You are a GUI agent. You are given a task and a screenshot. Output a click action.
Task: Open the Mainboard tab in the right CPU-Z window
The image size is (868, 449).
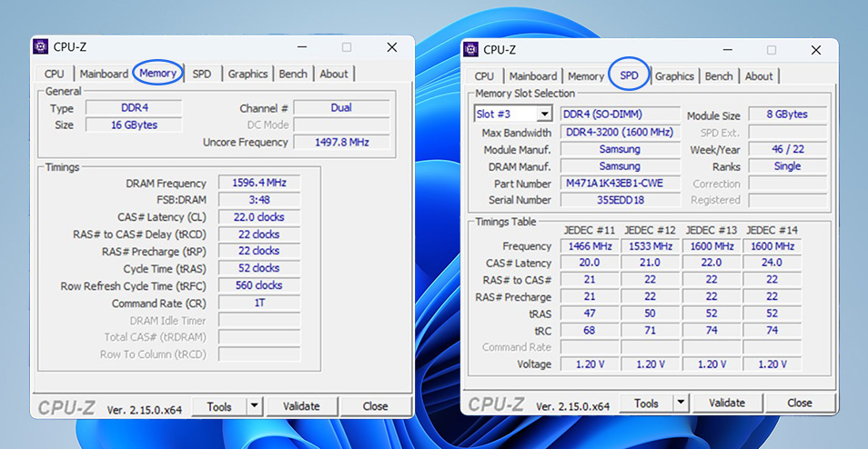click(533, 76)
